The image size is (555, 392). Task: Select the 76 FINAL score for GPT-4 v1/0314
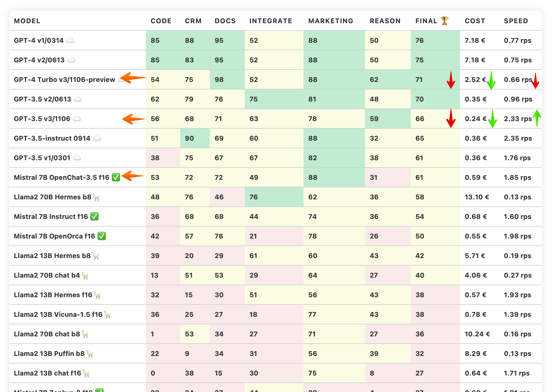419,41
